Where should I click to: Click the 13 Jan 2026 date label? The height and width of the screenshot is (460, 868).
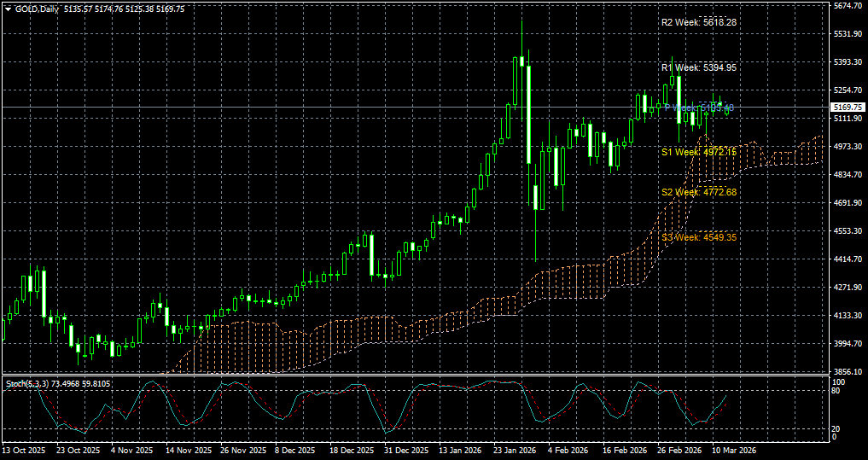click(459, 451)
